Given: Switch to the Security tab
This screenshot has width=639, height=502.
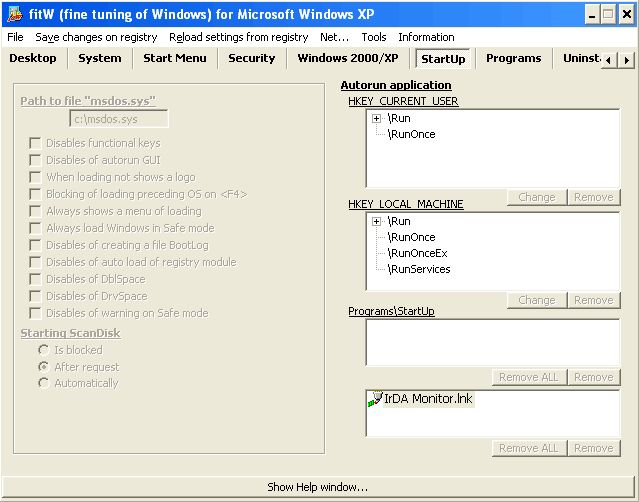Looking at the screenshot, I should [252, 58].
